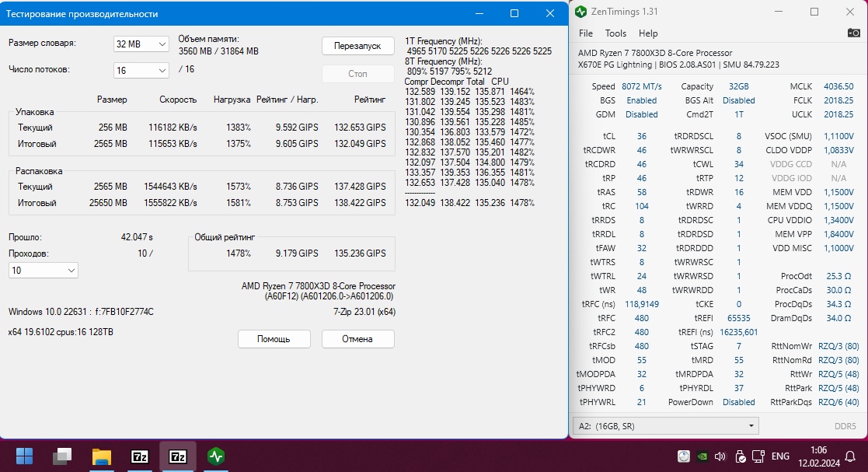Screen dimensions: 868x472
Task: Open thread count 16 dropdown
Action: tap(141, 70)
